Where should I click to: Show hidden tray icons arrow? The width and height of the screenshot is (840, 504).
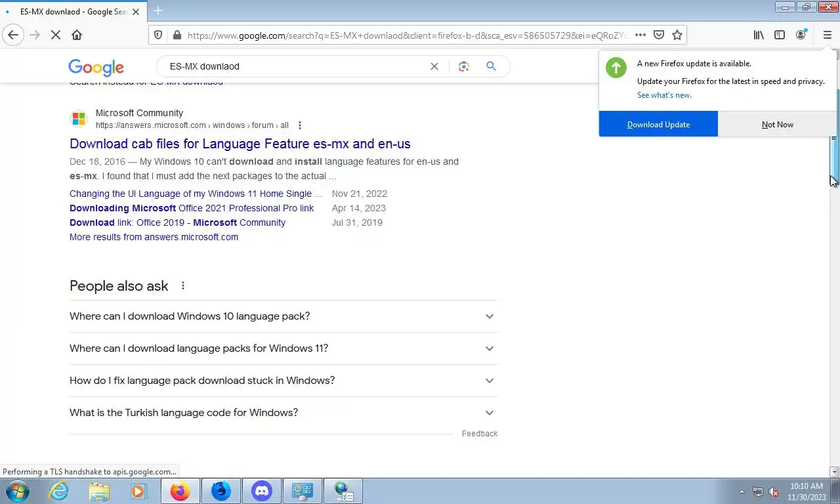pos(742,492)
